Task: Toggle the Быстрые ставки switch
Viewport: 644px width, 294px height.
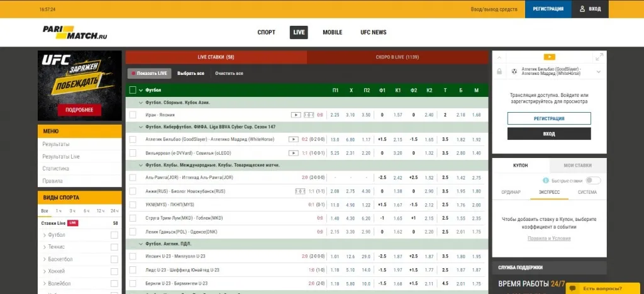Action: coord(593,180)
